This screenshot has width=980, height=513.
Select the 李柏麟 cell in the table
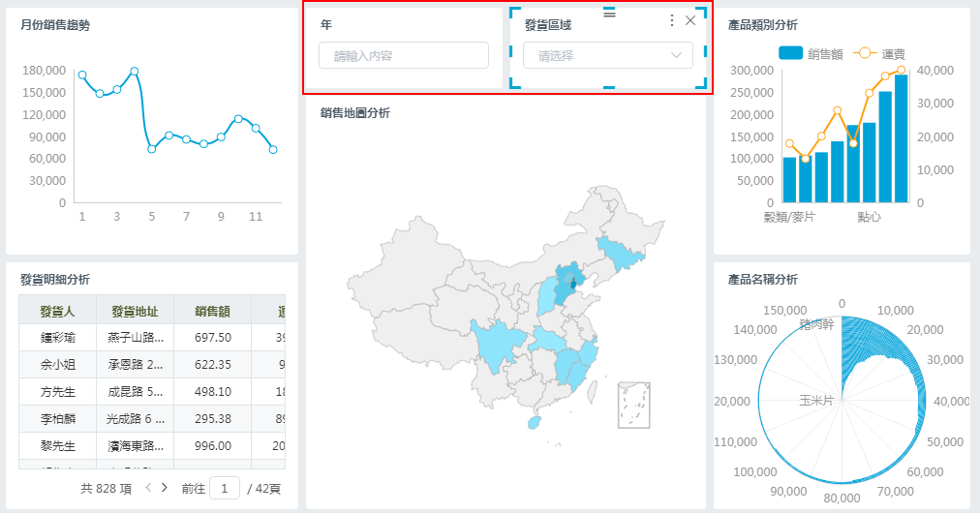57,419
